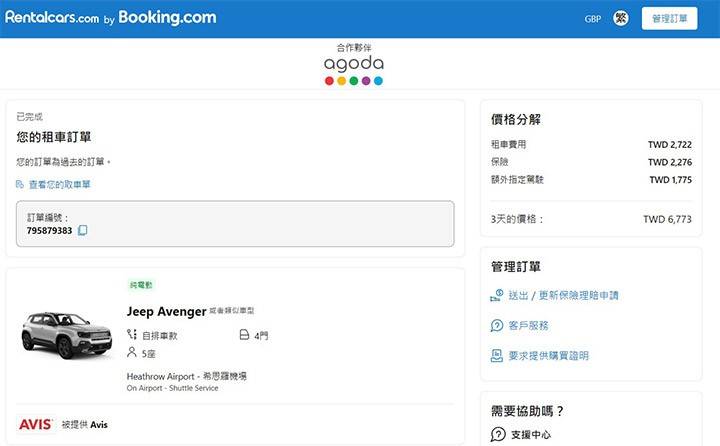Screen dimensions: 720x446
Task: Click the proof of purchase icon
Action: click(497, 356)
